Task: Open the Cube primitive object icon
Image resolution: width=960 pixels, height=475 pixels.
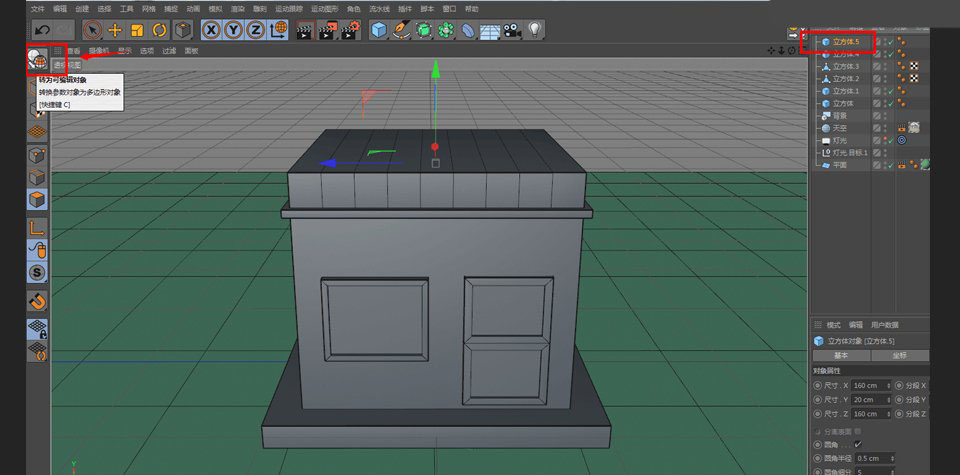Action: click(x=379, y=30)
